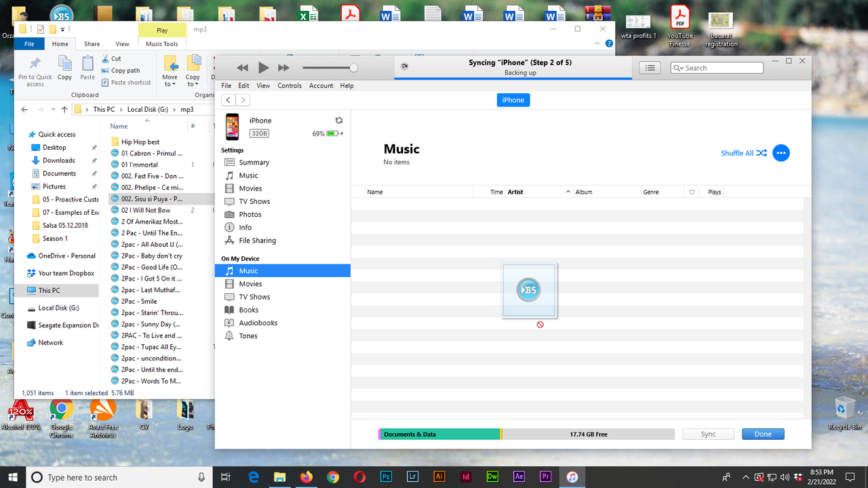
Task: Open the Share tab in File Explorer
Action: [x=92, y=44]
